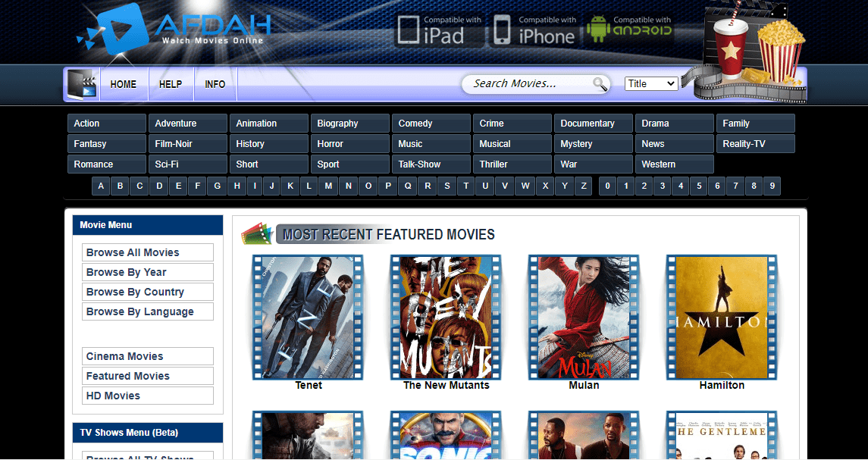This screenshot has width=868, height=460.
Task: Open the Musical genre
Action: pyautogui.click(x=512, y=144)
